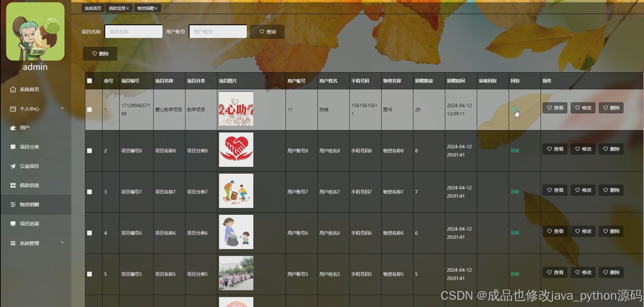The height and width of the screenshot is (307, 644).
Task: Open the heart-hands image for 项目名称8
Action: click(x=236, y=150)
